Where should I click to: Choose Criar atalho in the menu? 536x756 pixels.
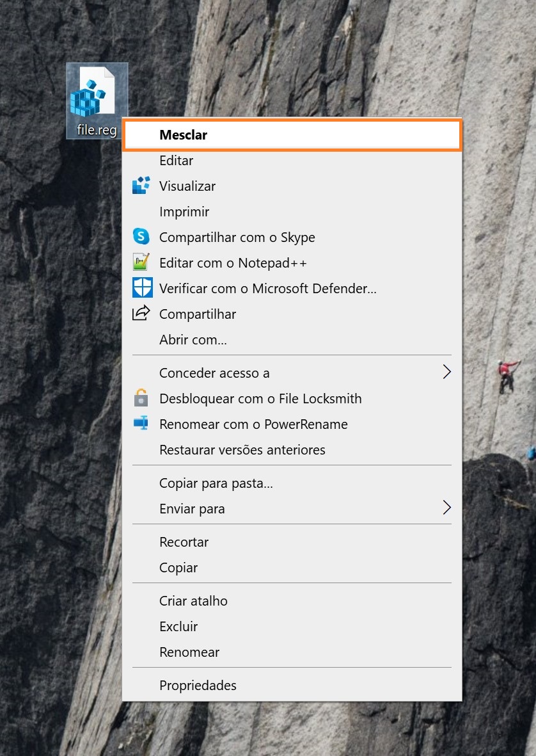click(193, 601)
